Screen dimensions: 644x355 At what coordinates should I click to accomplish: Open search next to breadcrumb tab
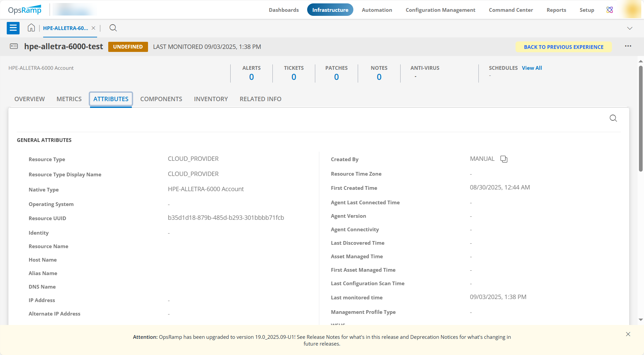point(113,28)
